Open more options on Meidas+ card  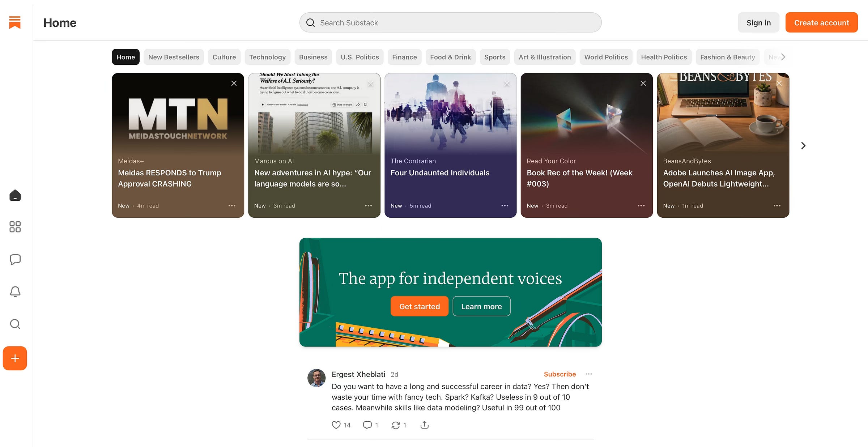pyautogui.click(x=232, y=205)
